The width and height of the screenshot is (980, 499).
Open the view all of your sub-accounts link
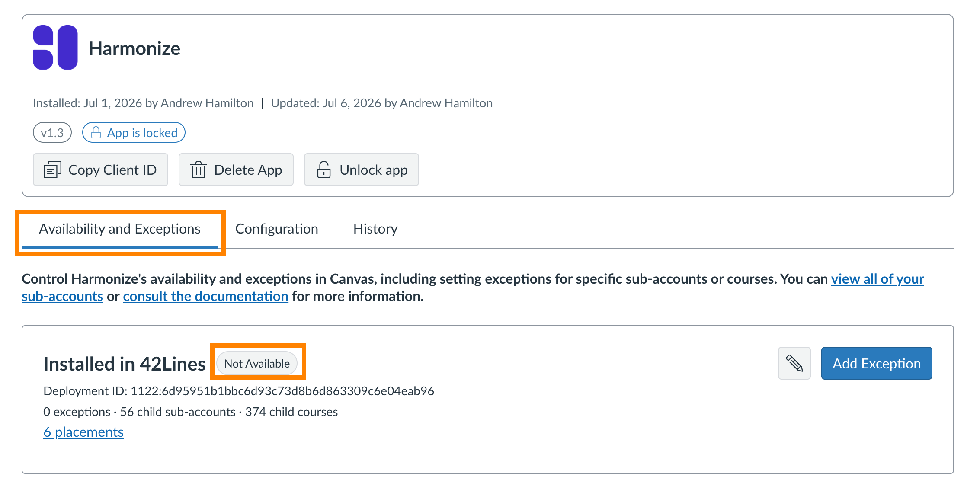pyautogui.click(x=878, y=279)
